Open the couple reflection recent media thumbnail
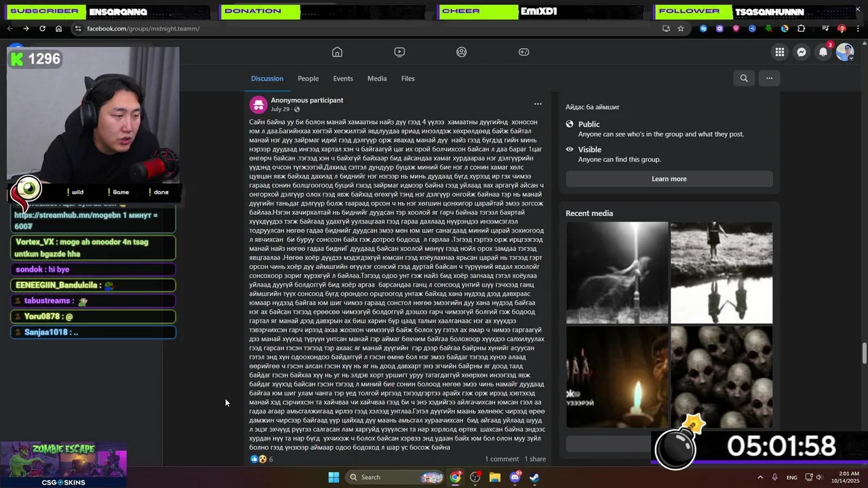This screenshot has height=488, width=868. click(722, 272)
